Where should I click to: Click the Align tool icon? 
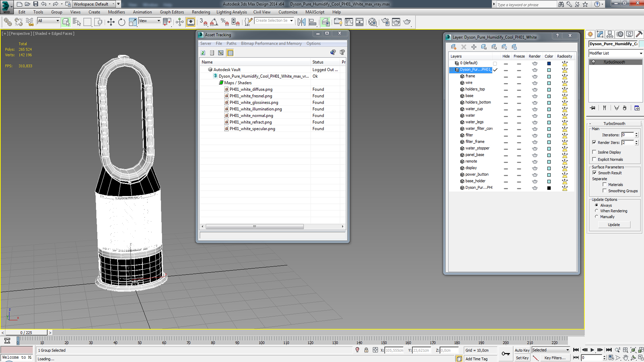(x=313, y=22)
